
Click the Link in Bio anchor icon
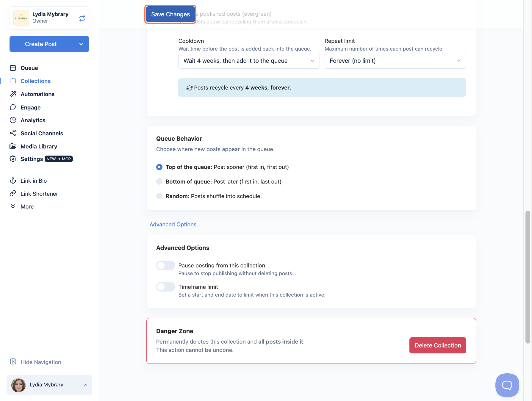click(x=13, y=181)
